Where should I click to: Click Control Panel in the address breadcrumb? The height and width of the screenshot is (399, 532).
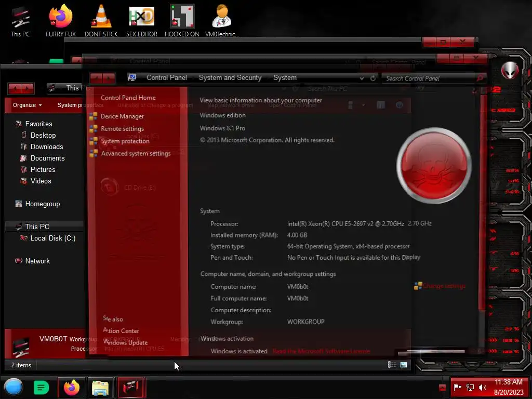(x=167, y=78)
